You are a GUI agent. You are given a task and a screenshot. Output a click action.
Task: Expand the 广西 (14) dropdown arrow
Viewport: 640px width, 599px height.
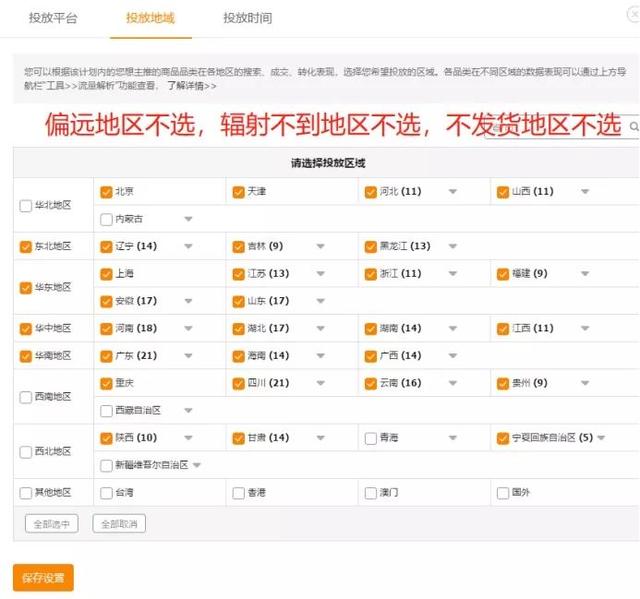click(453, 355)
